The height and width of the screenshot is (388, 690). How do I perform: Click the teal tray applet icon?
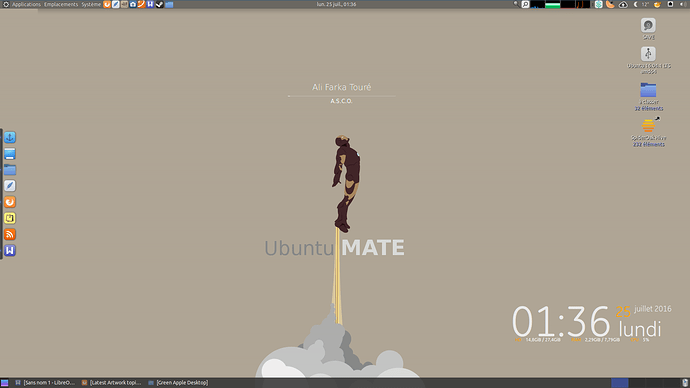[x=599, y=4]
